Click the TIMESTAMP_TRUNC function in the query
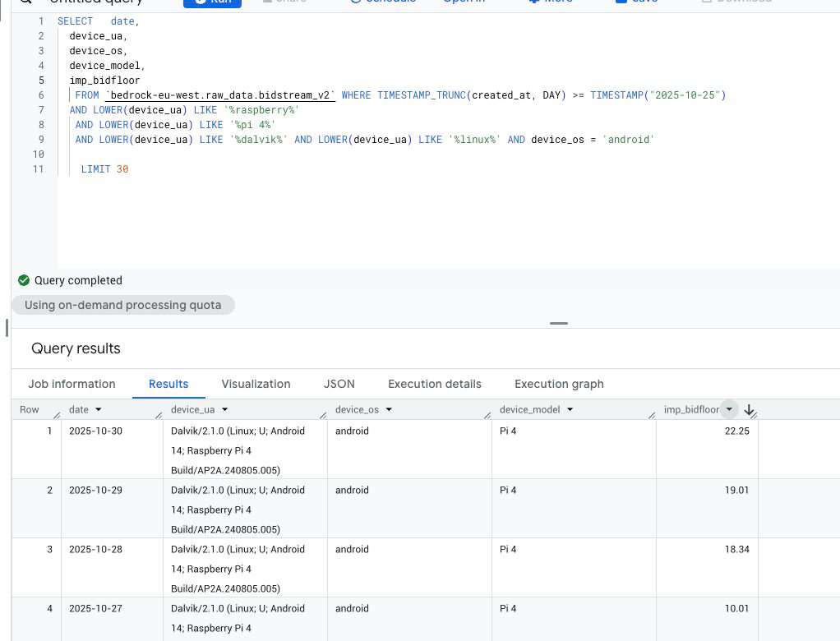Viewport: 840px width, 641px height. point(422,95)
